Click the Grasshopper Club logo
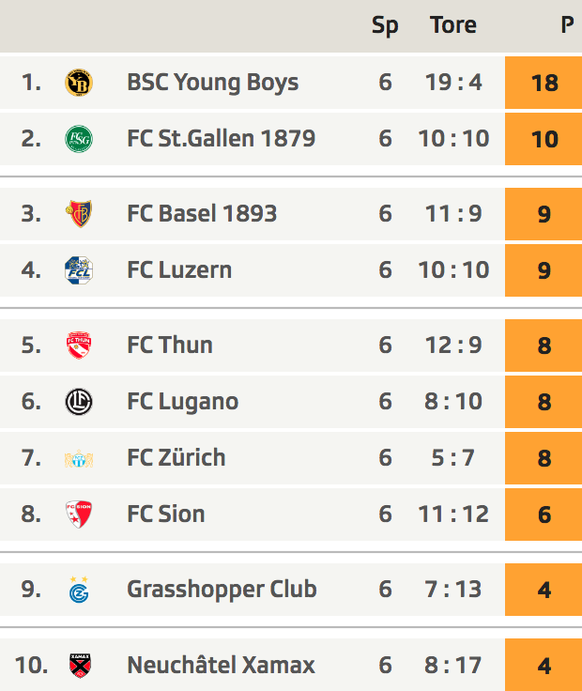 (79, 589)
